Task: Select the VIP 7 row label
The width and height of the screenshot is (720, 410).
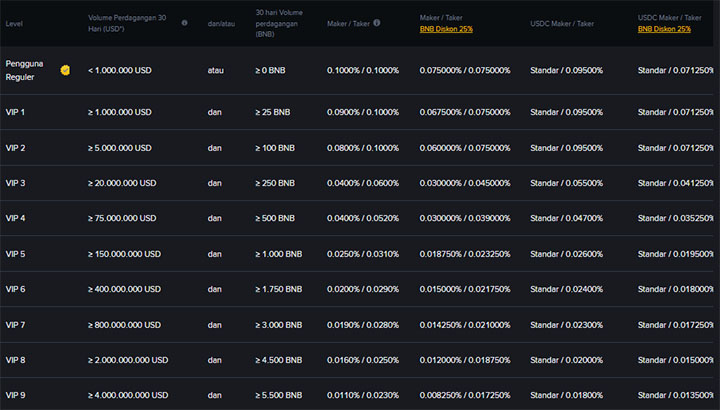Action: (15, 325)
